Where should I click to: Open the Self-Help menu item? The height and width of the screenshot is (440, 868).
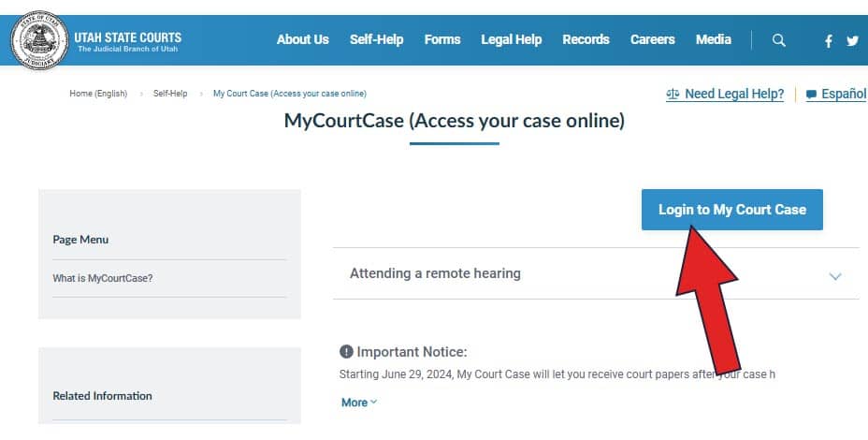pyautogui.click(x=376, y=39)
